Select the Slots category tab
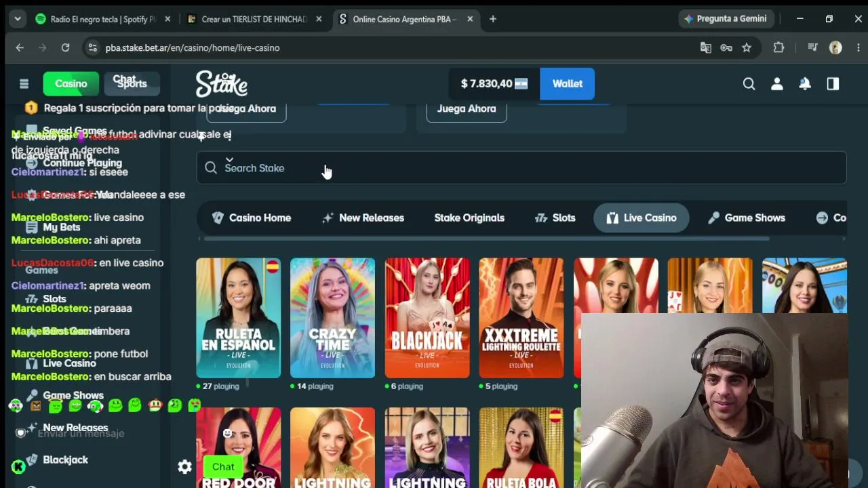 pos(555,218)
